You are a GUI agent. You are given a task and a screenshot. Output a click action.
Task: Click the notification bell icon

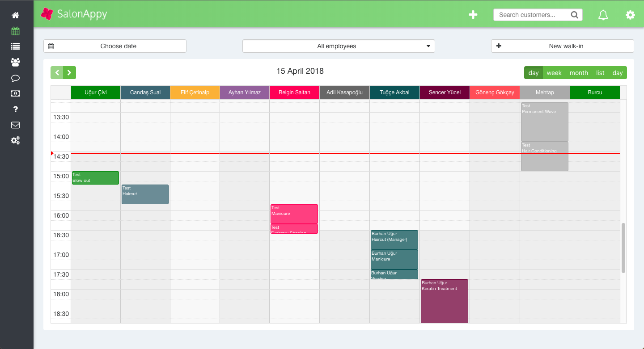(603, 15)
